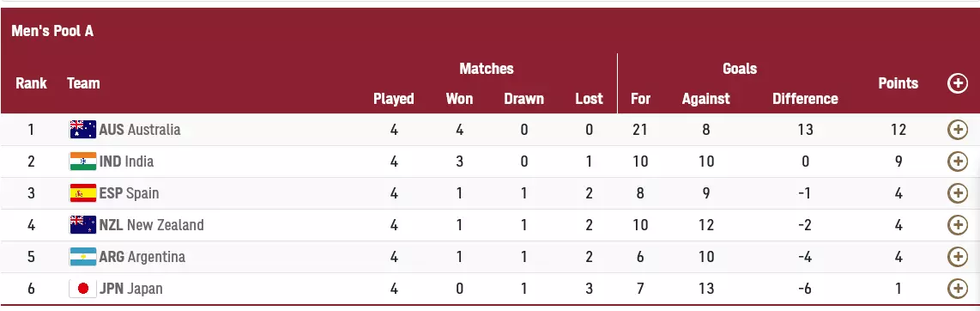This screenshot has width=980, height=311.
Task: Expand Japan row plus icon
Action: tap(958, 289)
